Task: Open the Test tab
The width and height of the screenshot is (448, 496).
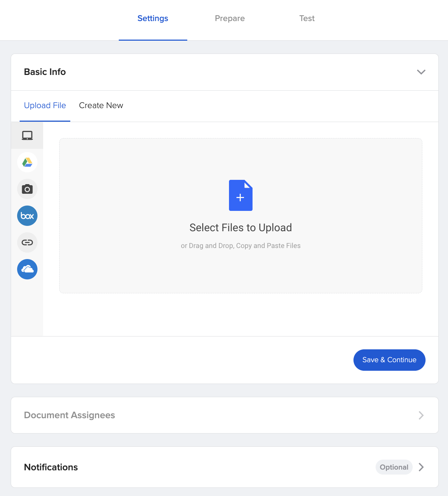Action: click(x=307, y=18)
